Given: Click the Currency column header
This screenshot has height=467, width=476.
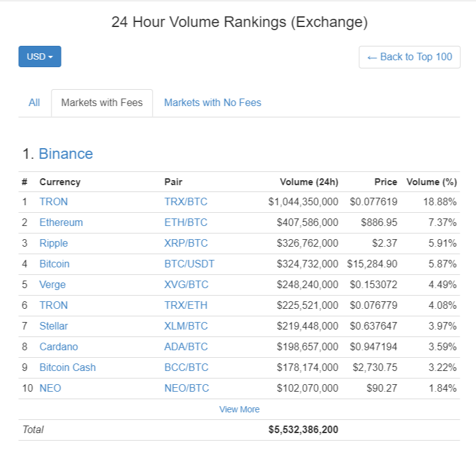Looking at the screenshot, I should click(60, 182).
